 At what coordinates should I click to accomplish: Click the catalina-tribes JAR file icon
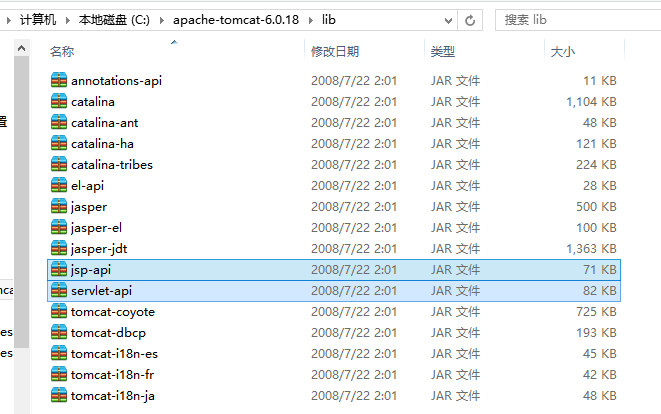pos(59,164)
